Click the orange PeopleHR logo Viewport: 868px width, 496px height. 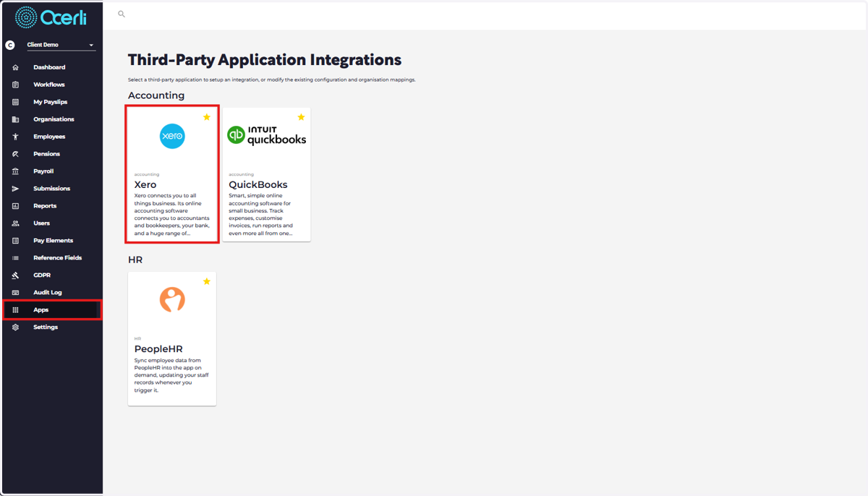point(172,299)
